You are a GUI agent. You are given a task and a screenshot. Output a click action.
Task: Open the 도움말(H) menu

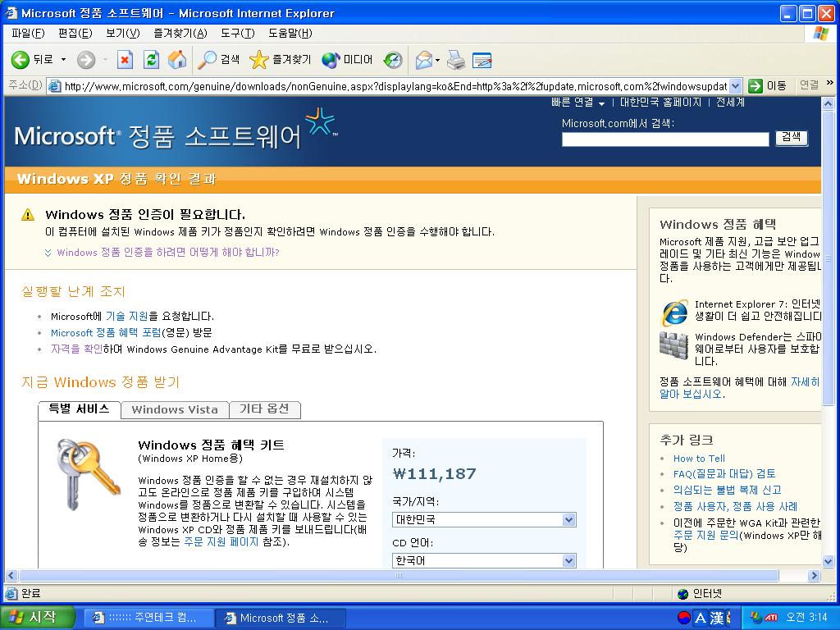click(x=290, y=33)
